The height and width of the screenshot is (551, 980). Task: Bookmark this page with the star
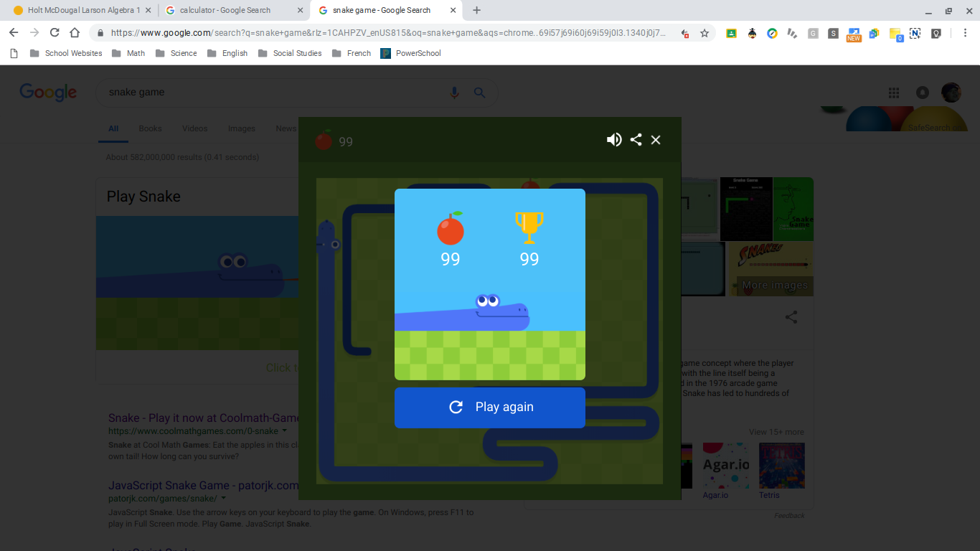(705, 33)
